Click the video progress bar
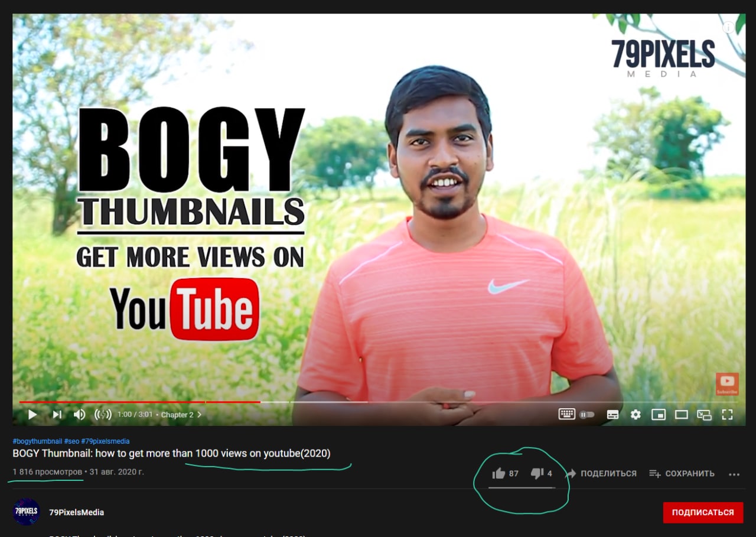The height and width of the screenshot is (537, 756). point(378,402)
